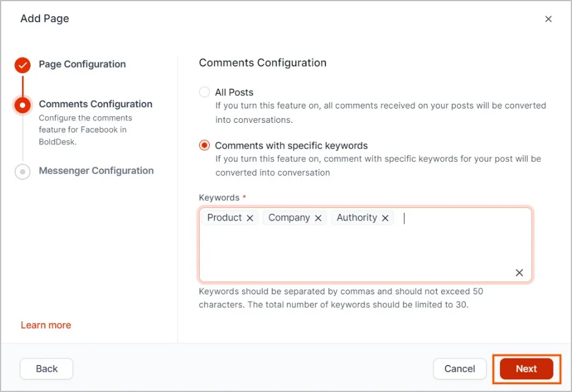Image resolution: width=572 pixels, height=392 pixels.
Task: Open the Page Configuration step
Action: [x=82, y=64]
